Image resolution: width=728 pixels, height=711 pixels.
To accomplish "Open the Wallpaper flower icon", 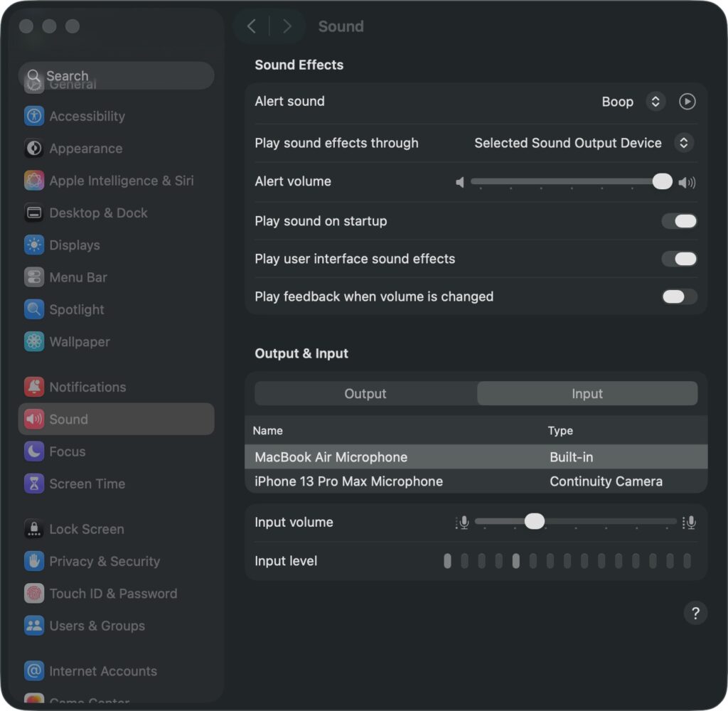I will pyautogui.click(x=34, y=342).
